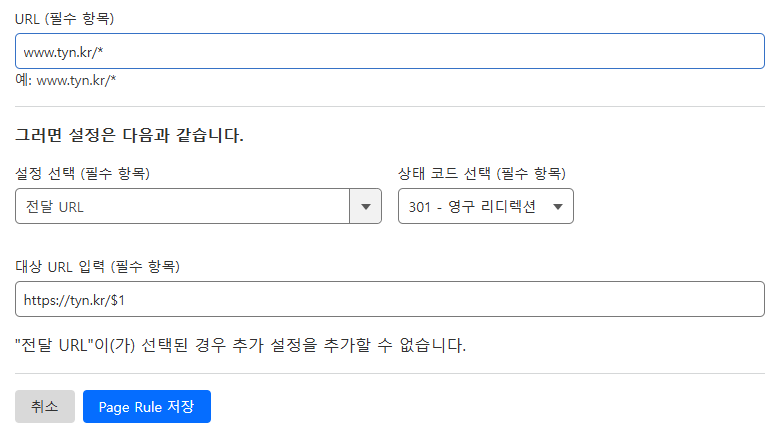The image size is (770, 437).
Task: Click the 전달 URL text inside the selector
Action: click(x=55, y=207)
